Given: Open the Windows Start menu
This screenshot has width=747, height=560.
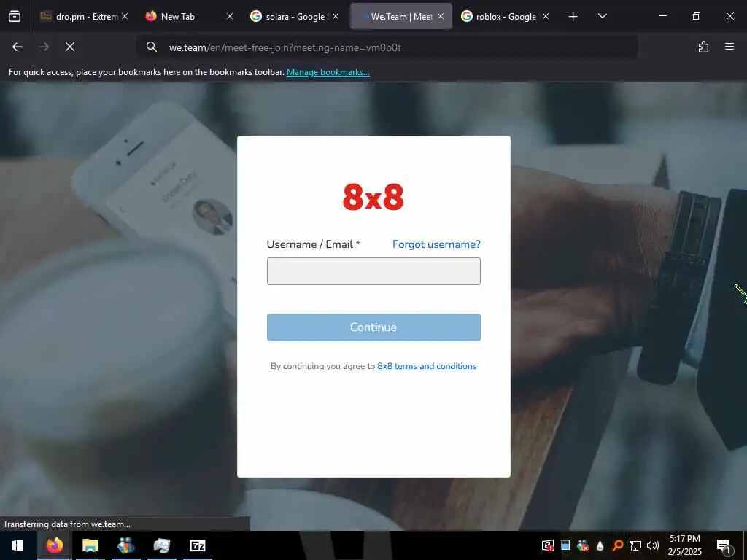Looking at the screenshot, I should click(18, 545).
